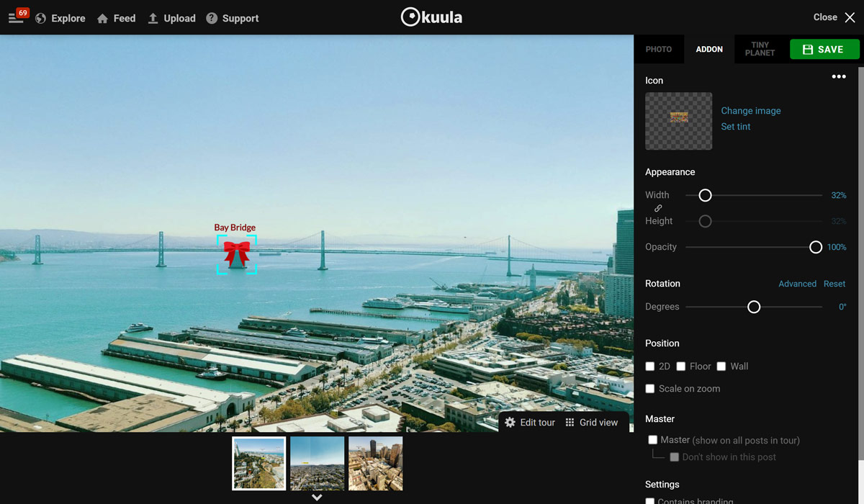
Task: Click the Explore globe icon
Action: [x=40, y=19]
